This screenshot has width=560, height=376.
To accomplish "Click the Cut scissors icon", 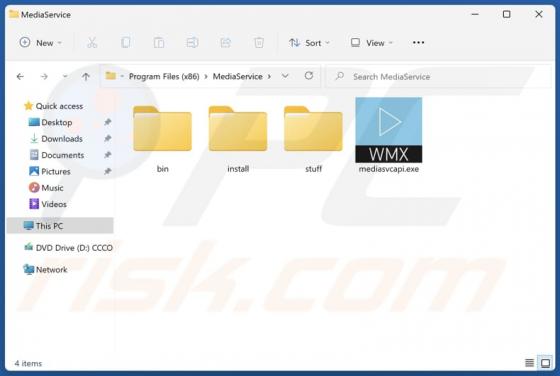I will tap(92, 43).
